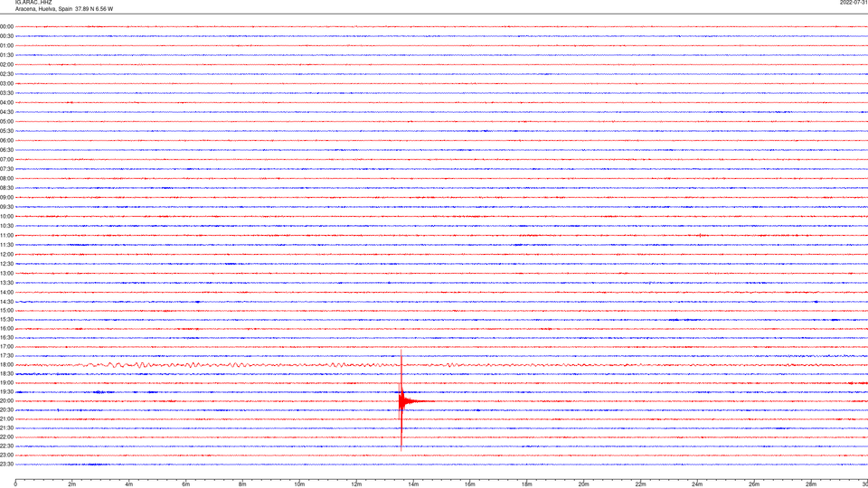This screenshot has width=868, height=488.
Task: Select the 04:00 trace time label
Action: point(6,103)
